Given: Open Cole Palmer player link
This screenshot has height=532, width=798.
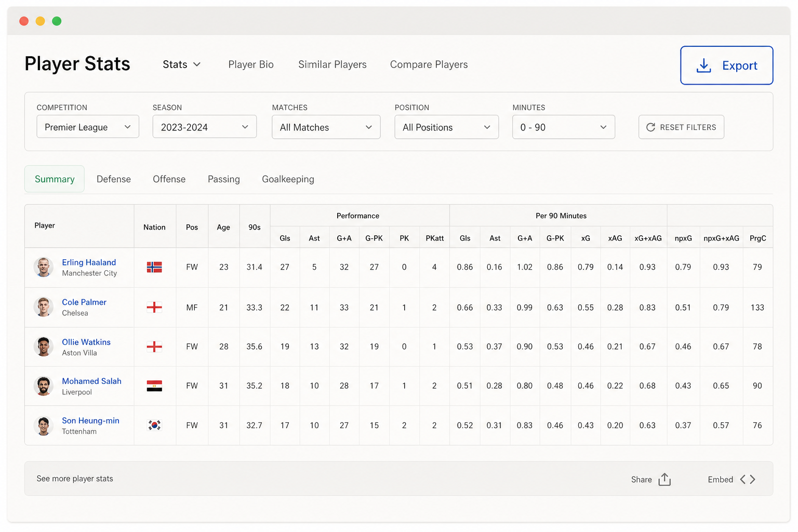Looking at the screenshot, I should pos(84,302).
